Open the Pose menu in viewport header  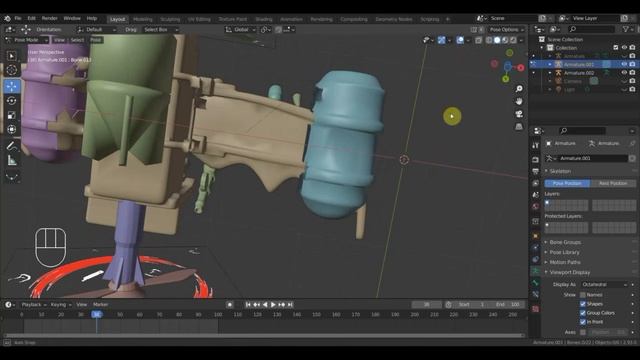pos(96,40)
